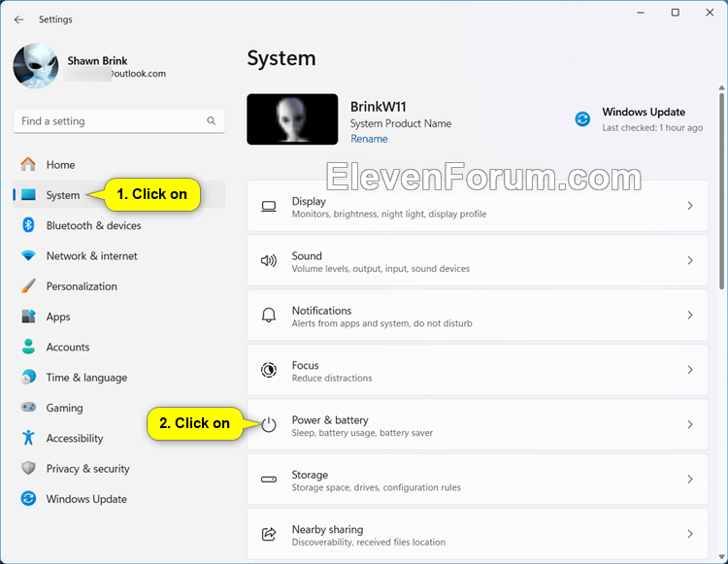
Task: Open the Accounts settings category
Action: [x=118, y=347]
